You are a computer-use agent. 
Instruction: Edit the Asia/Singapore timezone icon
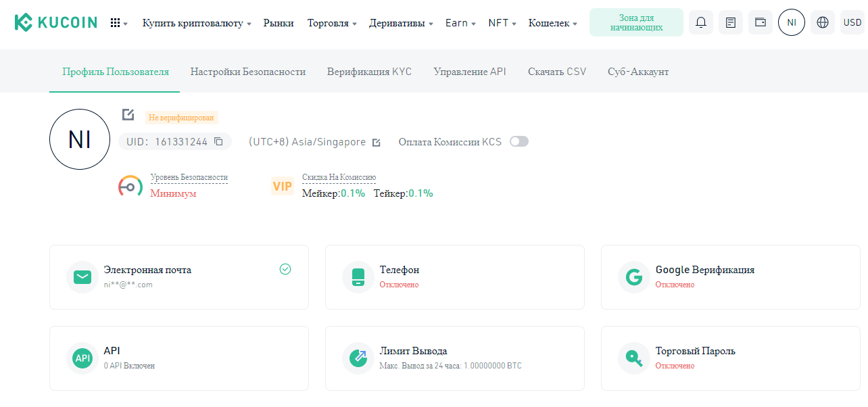click(x=377, y=143)
